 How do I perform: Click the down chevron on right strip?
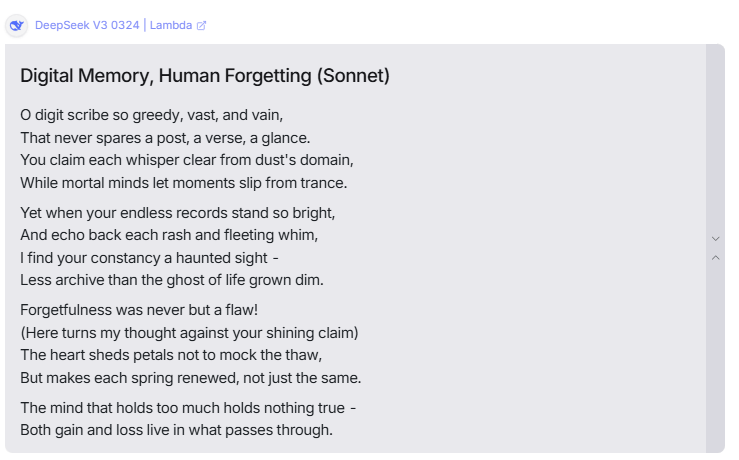coord(715,239)
